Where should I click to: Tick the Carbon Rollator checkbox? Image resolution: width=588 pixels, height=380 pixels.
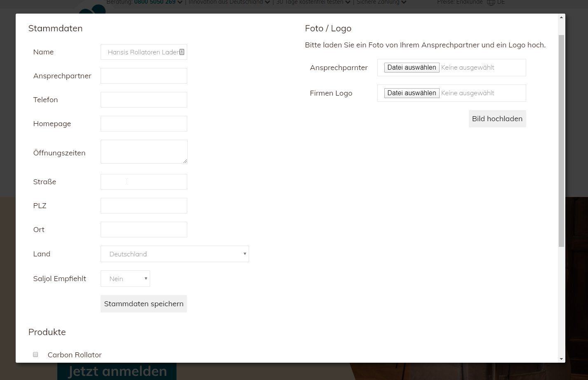(35, 354)
